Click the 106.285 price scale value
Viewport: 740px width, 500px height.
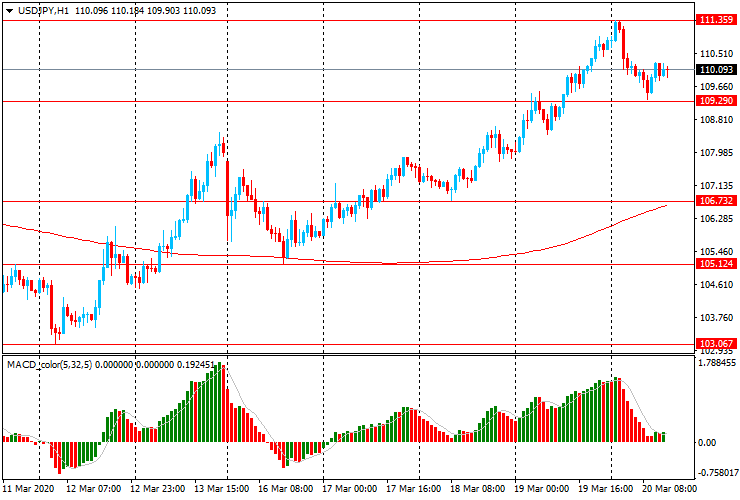(716, 219)
